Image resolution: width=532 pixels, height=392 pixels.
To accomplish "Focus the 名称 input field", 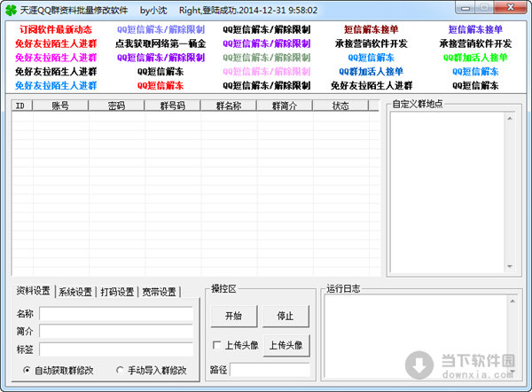I will [116, 314].
